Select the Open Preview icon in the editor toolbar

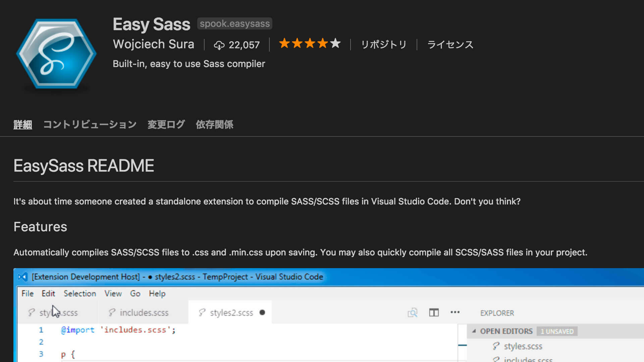click(x=412, y=312)
